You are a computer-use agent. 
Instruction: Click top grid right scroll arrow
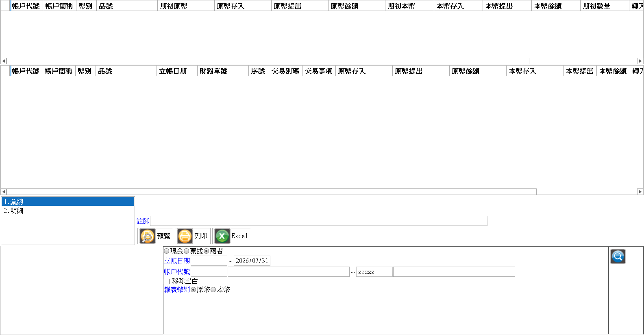pos(640,61)
